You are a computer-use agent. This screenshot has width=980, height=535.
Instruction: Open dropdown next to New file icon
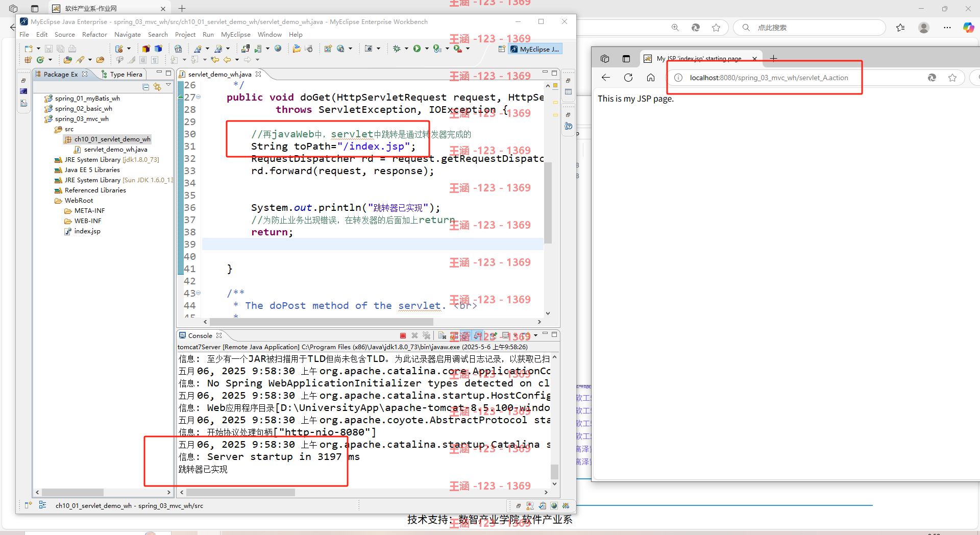pos(38,48)
